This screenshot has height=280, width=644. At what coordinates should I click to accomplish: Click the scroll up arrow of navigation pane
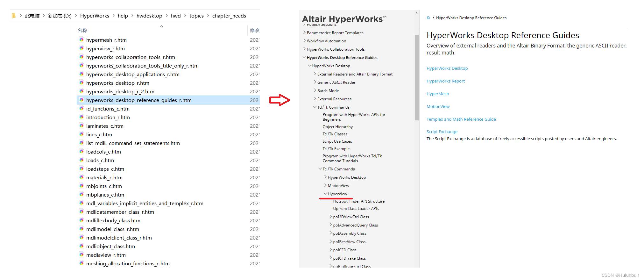pyautogui.click(x=417, y=13)
